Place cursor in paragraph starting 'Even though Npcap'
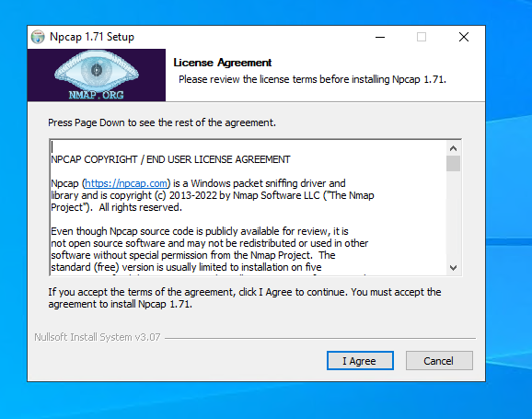This screenshot has width=532, height=419. click(x=210, y=250)
